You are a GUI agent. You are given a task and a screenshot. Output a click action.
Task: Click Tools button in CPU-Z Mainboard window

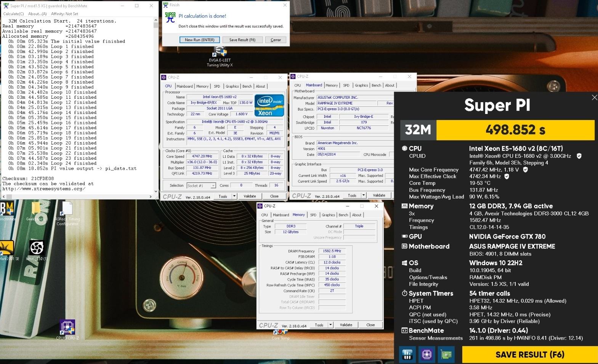(352, 195)
